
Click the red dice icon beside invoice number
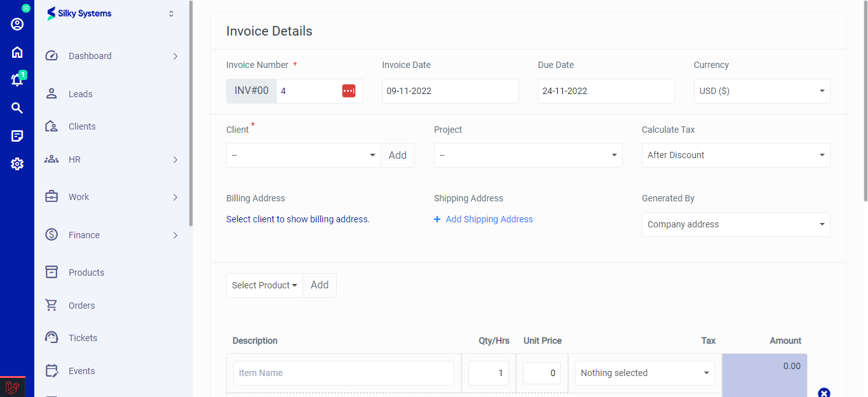pos(348,90)
